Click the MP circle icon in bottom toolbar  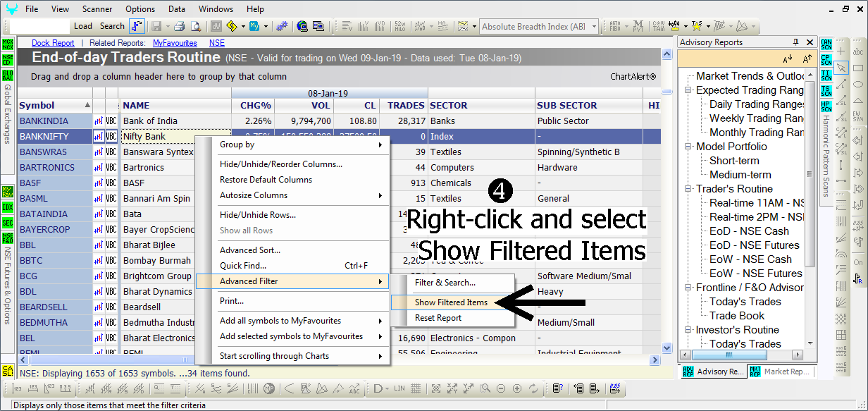[x=269, y=388]
